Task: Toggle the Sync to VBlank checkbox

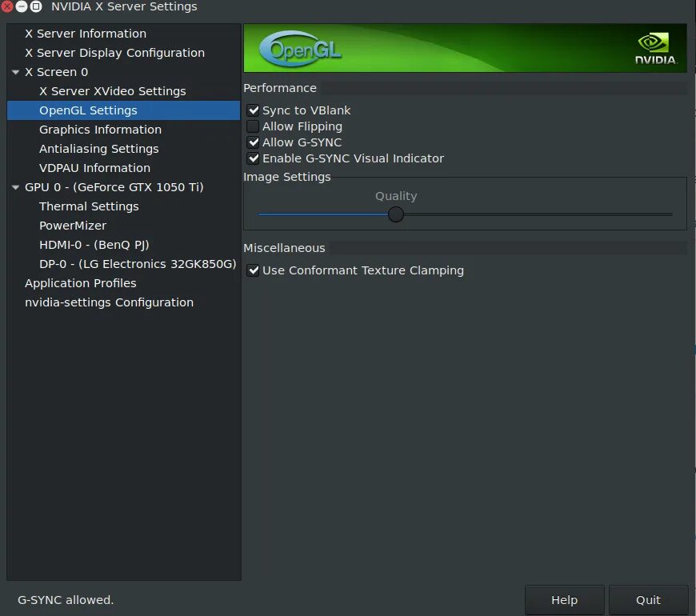Action: [x=253, y=110]
